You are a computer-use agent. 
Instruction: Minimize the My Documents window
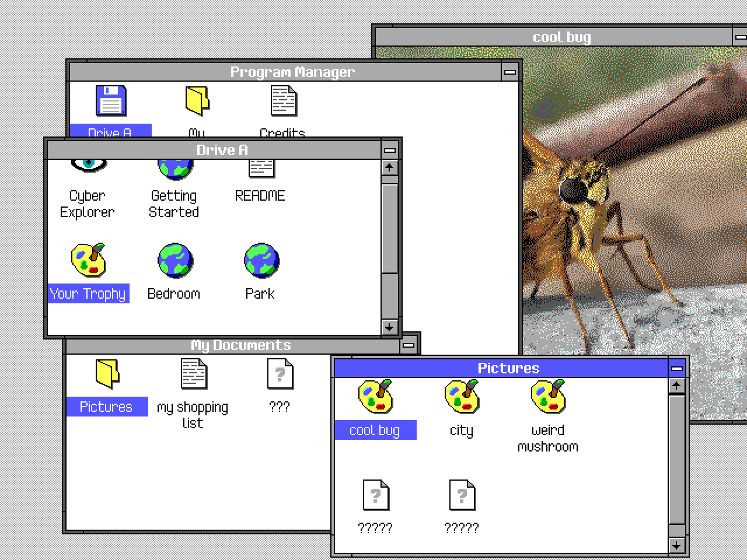click(409, 345)
